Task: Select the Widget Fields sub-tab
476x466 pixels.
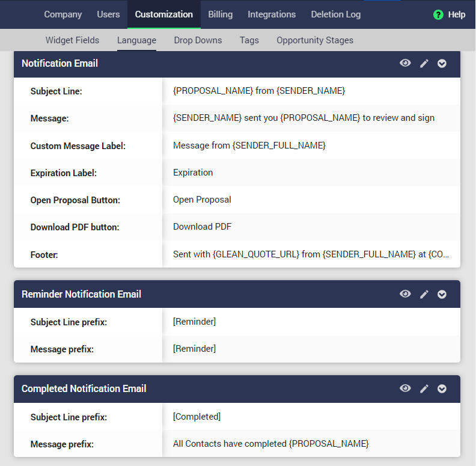Action: 73,40
